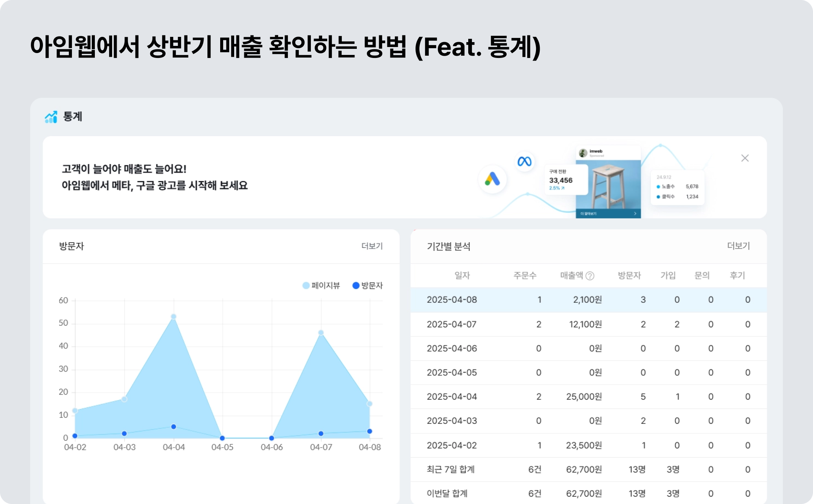Click the 구매 전환 33,456 card

click(x=566, y=179)
